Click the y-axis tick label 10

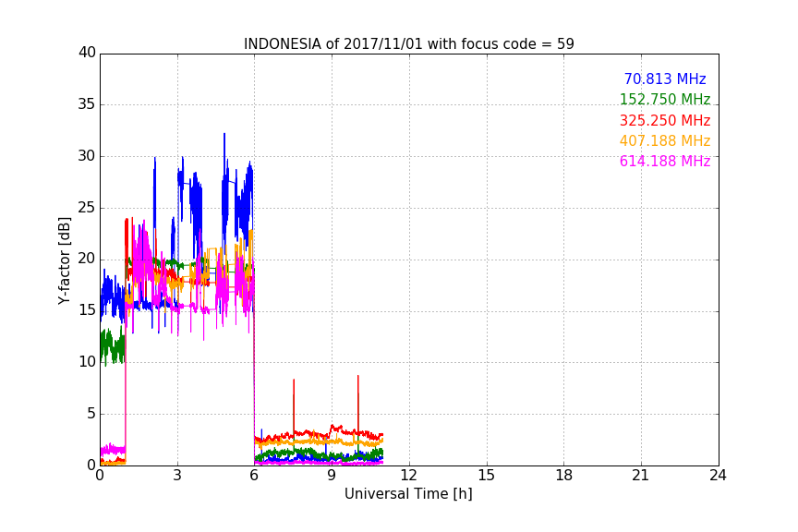[x=87, y=362]
